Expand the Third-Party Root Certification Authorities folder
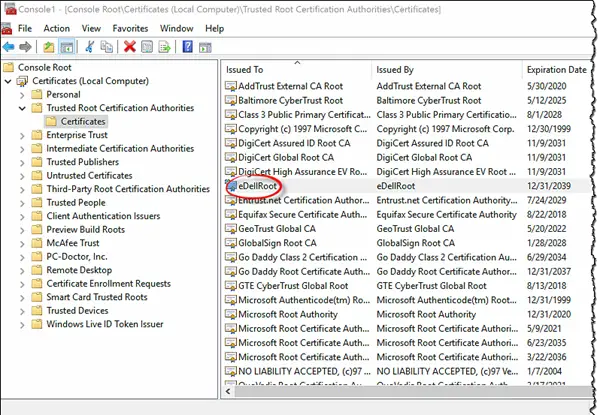The image size is (600, 415). (x=22, y=189)
